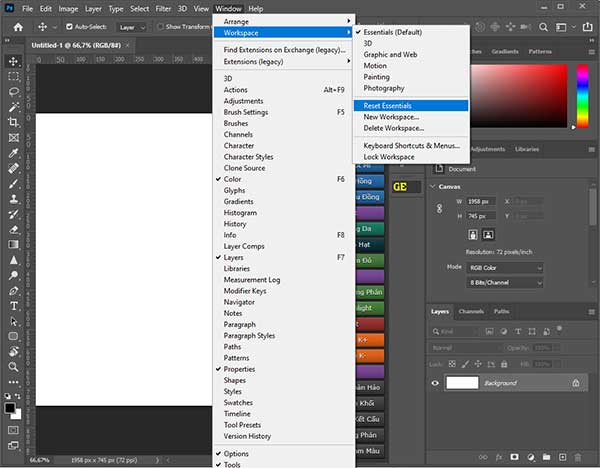Select the Dodge tool
This screenshot has height=468, width=600.
click(13, 275)
